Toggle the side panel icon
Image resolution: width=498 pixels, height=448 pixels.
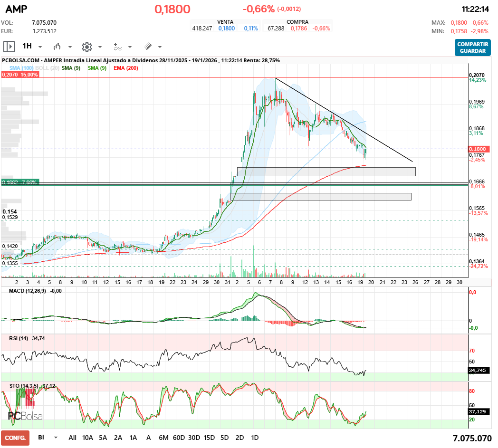click(9, 47)
